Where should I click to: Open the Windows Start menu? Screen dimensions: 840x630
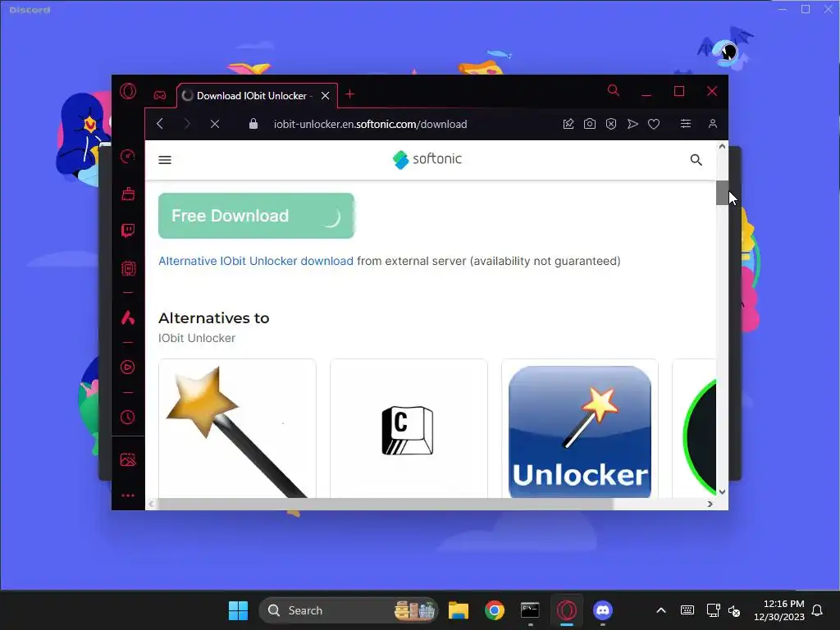[x=238, y=610]
